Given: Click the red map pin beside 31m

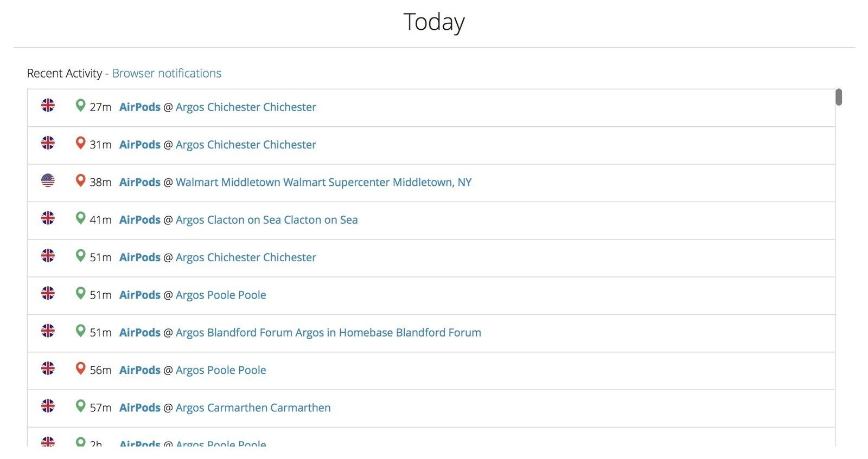Looking at the screenshot, I should pyautogui.click(x=80, y=143).
